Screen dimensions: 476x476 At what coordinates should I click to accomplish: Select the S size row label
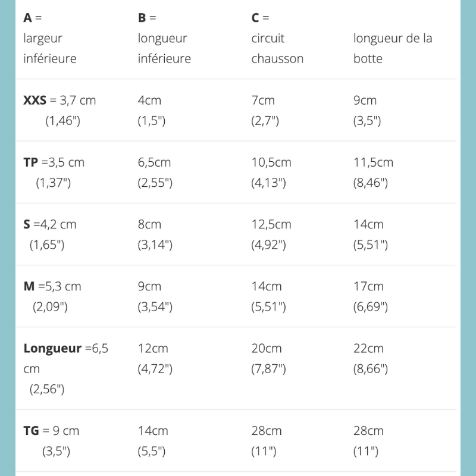click(27, 224)
